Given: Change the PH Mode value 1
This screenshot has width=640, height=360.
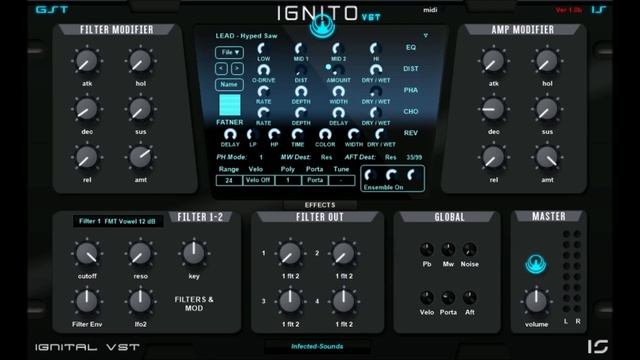Looking at the screenshot, I should coord(261,157).
